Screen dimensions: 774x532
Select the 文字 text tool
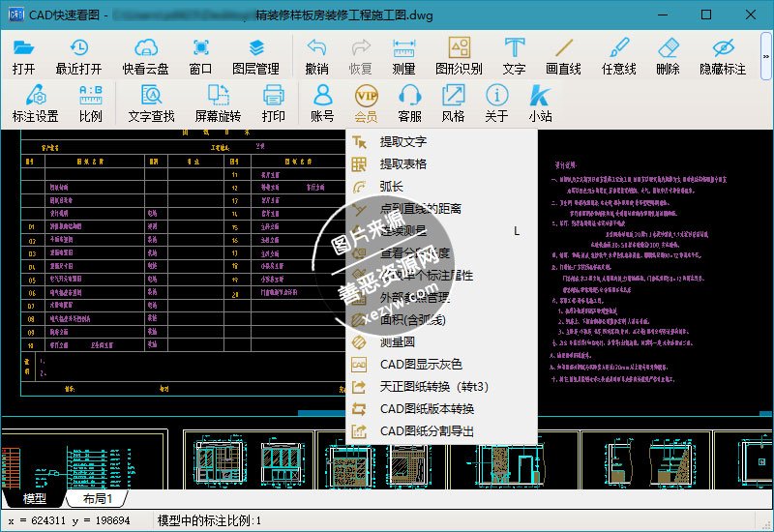click(x=515, y=57)
